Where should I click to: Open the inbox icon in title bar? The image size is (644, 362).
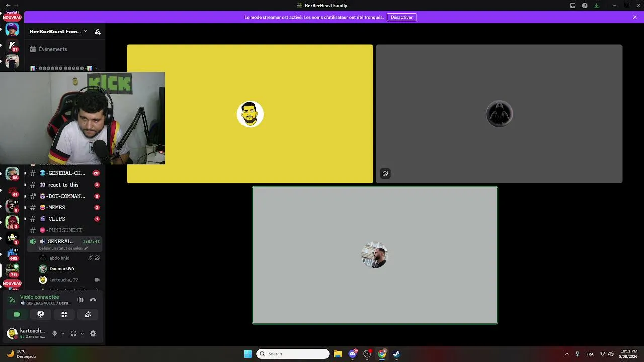573,6
